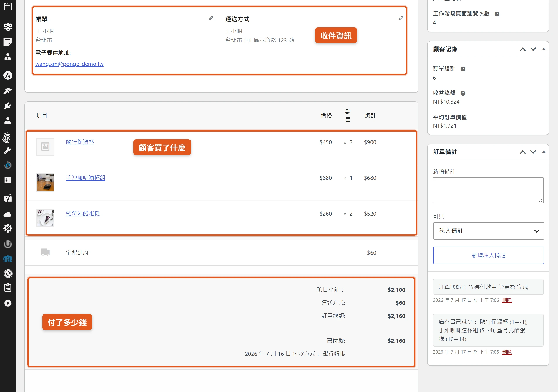This screenshot has height=392, width=558.
Task: Open the wang.xm@pongo-demo.tw email link
Action: click(x=69, y=64)
